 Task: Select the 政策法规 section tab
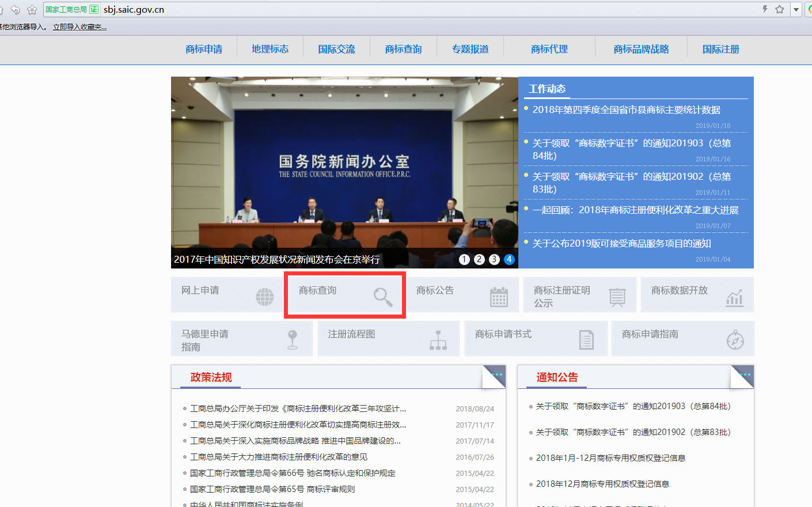(x=211, y=377)
